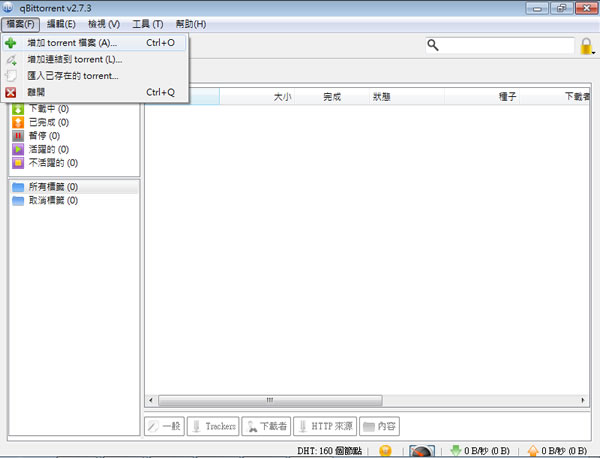Click purple inactive stop icon
This screenshot has height=458, width=600.
[18, 163]
